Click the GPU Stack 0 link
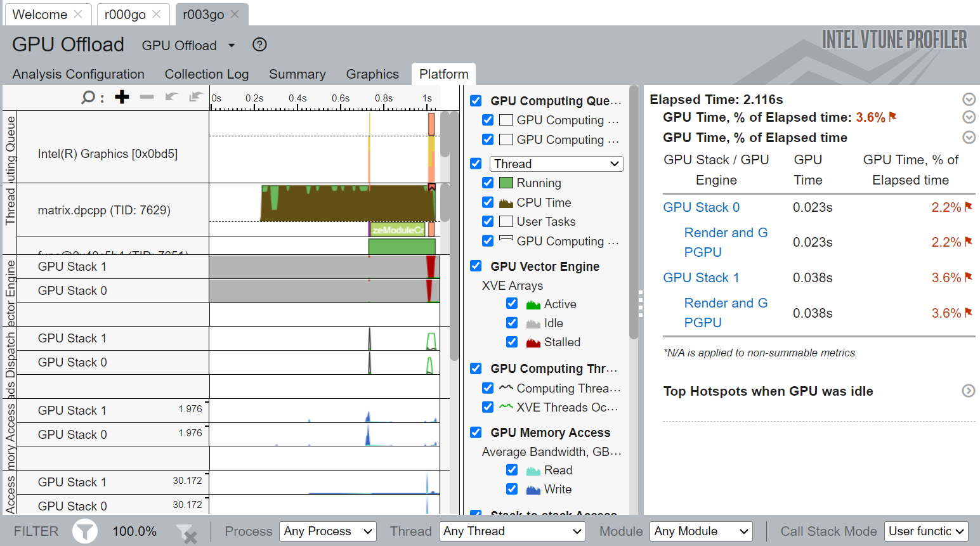 (701, 207)
